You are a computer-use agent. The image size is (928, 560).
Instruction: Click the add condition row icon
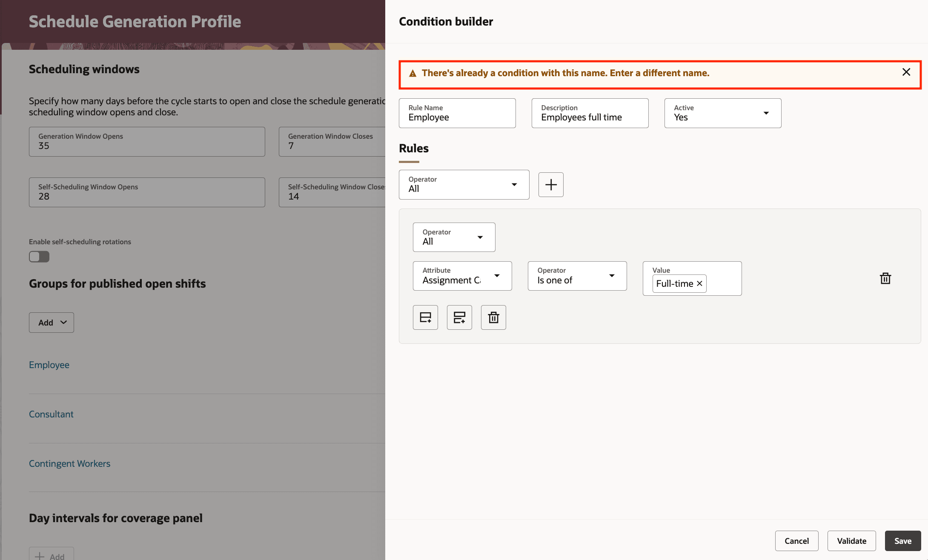click(425, 317)
